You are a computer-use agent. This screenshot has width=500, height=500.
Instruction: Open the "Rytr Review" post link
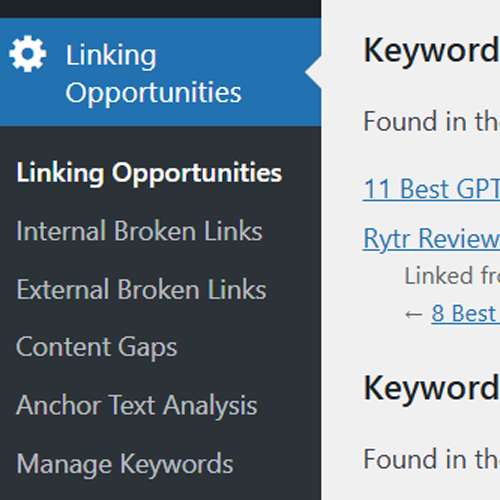pyautogui.click(x=431, y=239)
